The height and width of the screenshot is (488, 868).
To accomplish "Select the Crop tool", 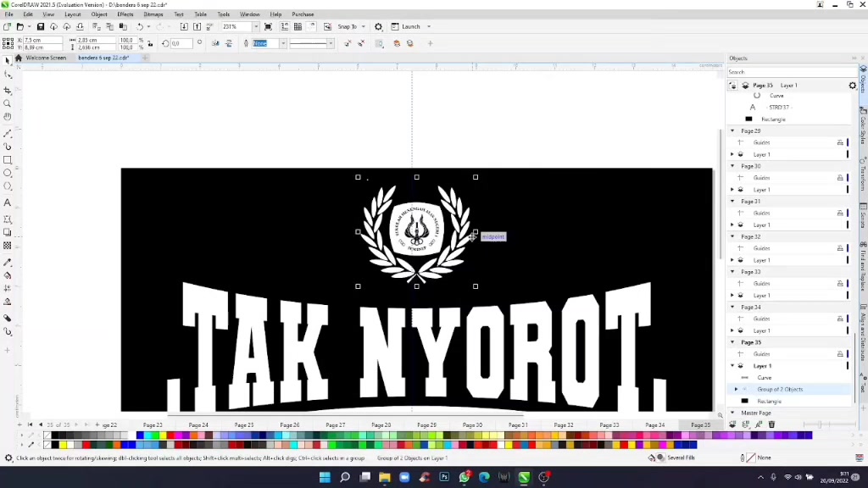I will point(7,90).
